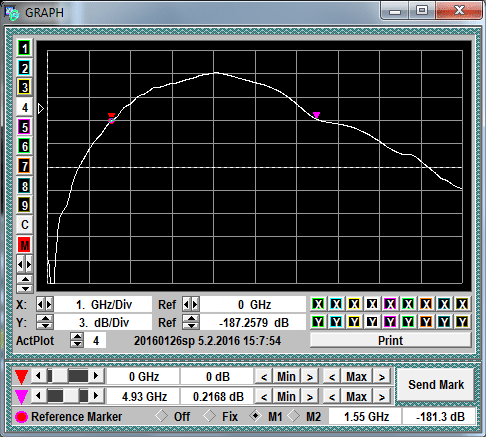Click the Send Mark button
The height and width of the screenshot is (437, 486).
[436, 385]
